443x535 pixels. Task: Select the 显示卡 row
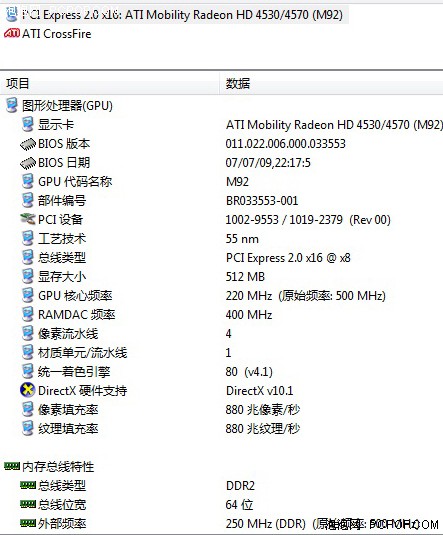pyautogui.click(x=222, y=125)
